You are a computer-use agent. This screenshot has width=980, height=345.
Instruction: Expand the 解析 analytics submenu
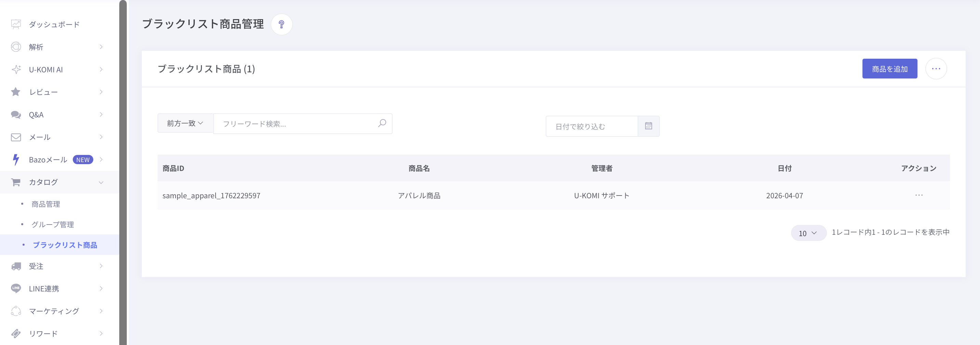[x=101, y=47]
